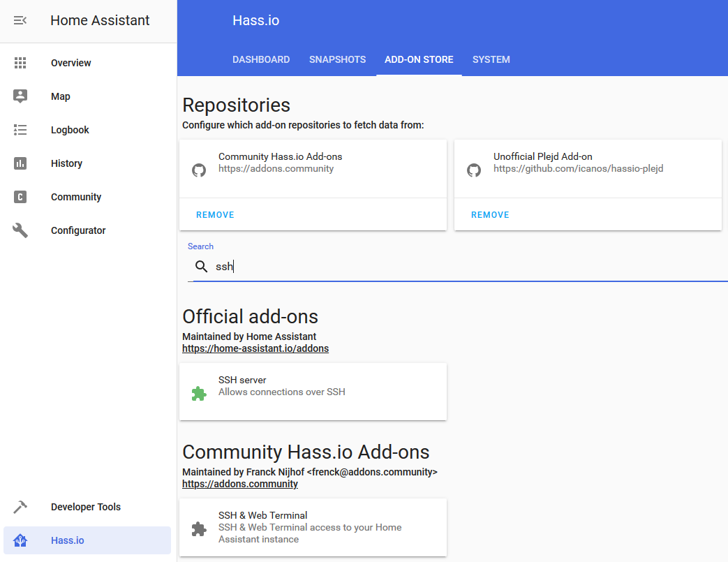This screenshot has height=562, width=728.
Task: Remove the Unofficial Plejd Add-on repository
Action: pyautogui.click(x=490, y=214)
